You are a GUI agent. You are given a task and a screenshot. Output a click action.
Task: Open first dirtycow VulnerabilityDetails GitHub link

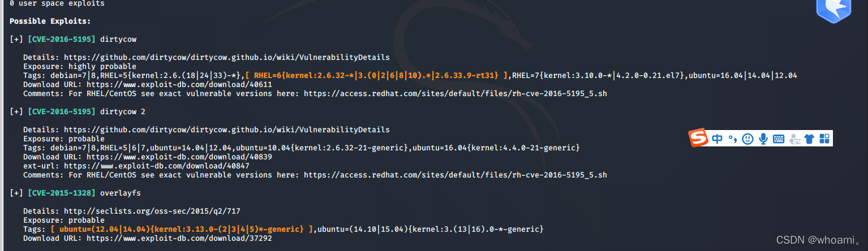[x=226, y=57]
